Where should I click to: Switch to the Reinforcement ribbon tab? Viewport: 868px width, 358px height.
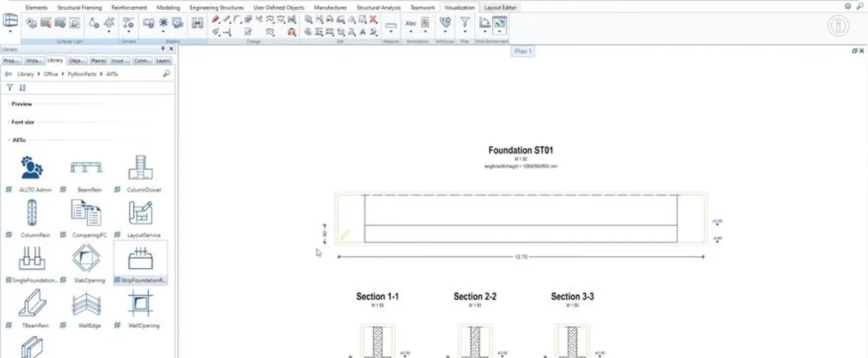(129, 7)
